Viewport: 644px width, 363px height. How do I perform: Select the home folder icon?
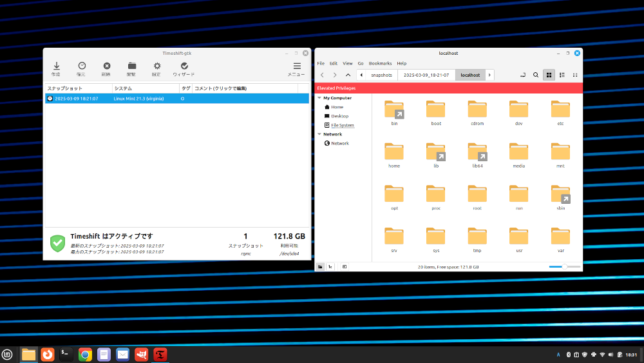[394, 152]
